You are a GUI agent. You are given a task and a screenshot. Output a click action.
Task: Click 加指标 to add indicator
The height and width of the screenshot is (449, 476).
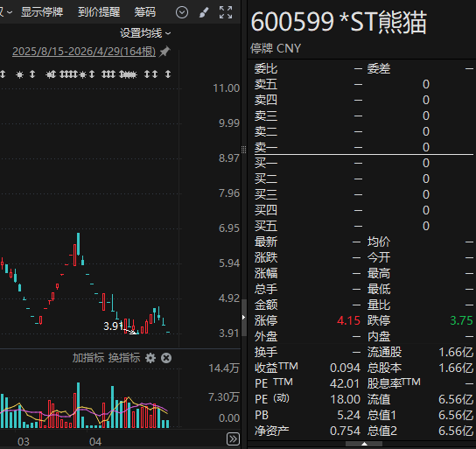pyautogui.click(x=88, y=358)
